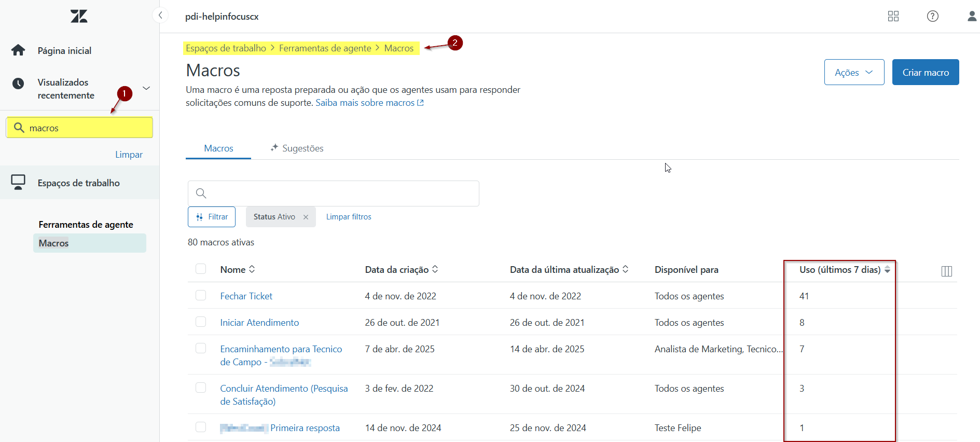Open the help question mark icon
This screenshot has height=442, width=980.
[932, 16]
